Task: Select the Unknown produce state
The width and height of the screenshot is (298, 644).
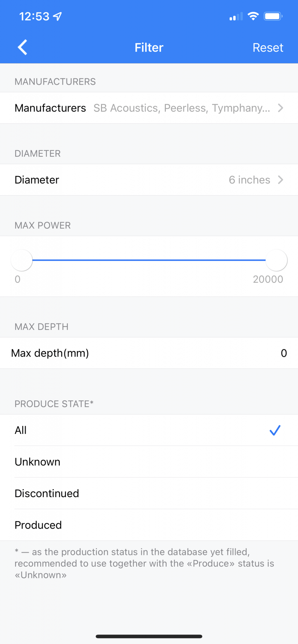Action: point(149,462)
